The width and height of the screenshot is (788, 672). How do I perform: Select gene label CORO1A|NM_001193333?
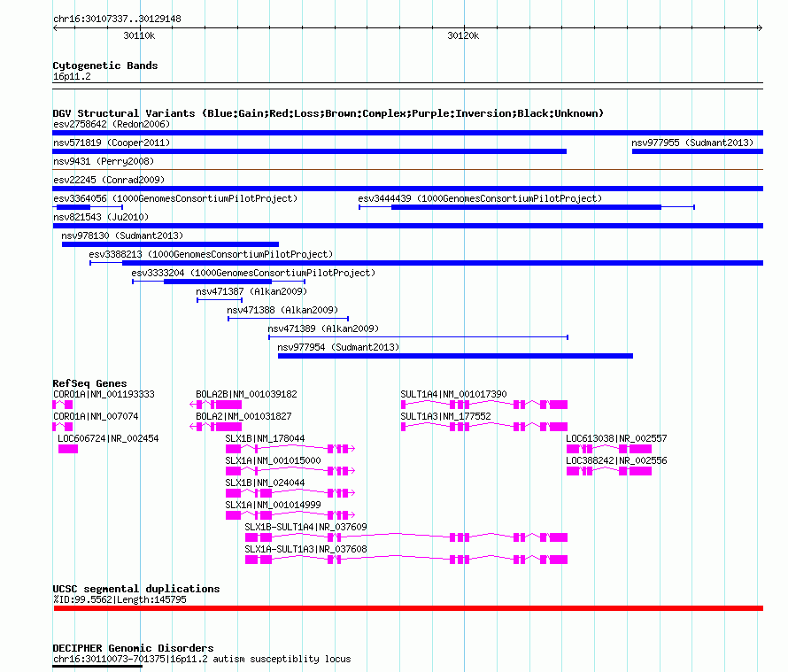pyautogui.click(x=104, y=395)
